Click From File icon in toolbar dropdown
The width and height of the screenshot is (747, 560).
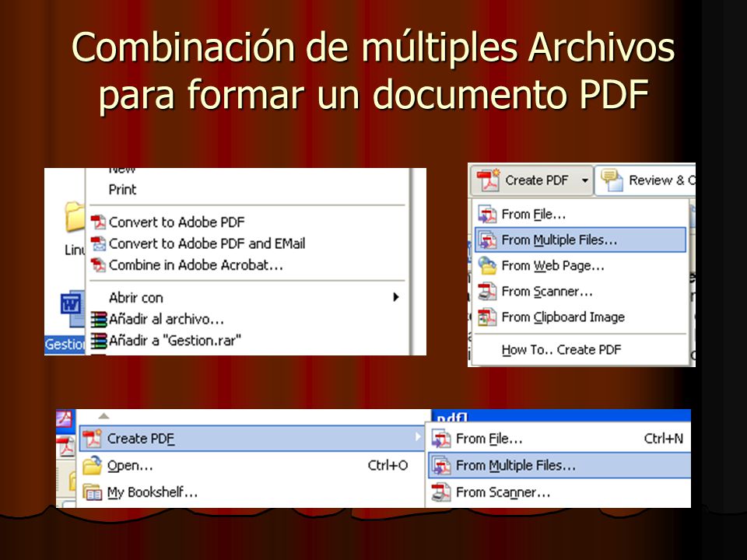pos(487,215)
